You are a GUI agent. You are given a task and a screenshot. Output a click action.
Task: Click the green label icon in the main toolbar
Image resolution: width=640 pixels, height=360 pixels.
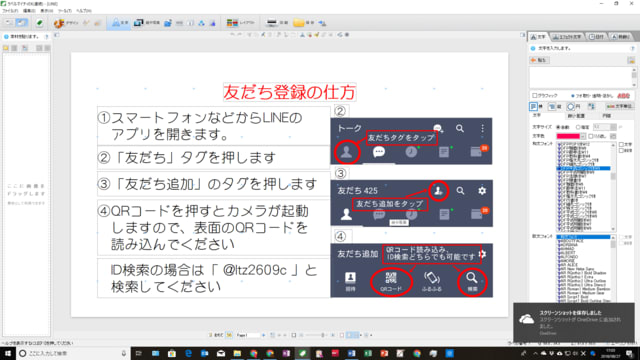click(40, 23)
